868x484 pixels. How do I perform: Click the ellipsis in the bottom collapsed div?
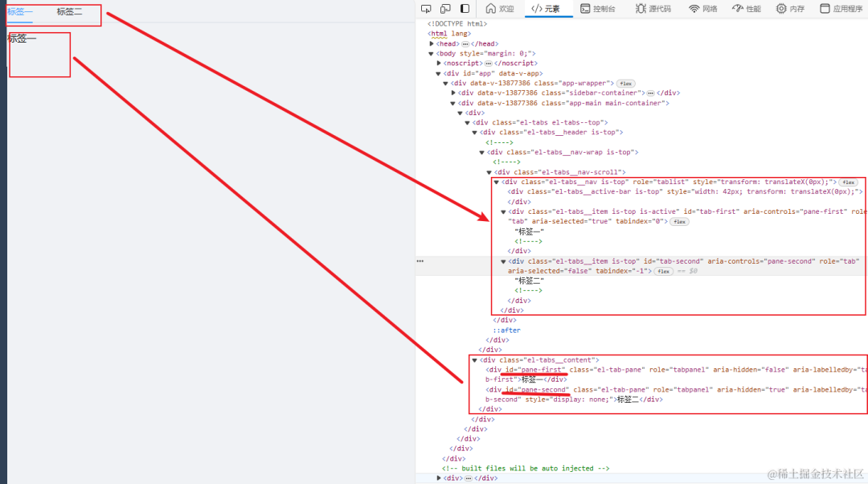coord(469,478)
